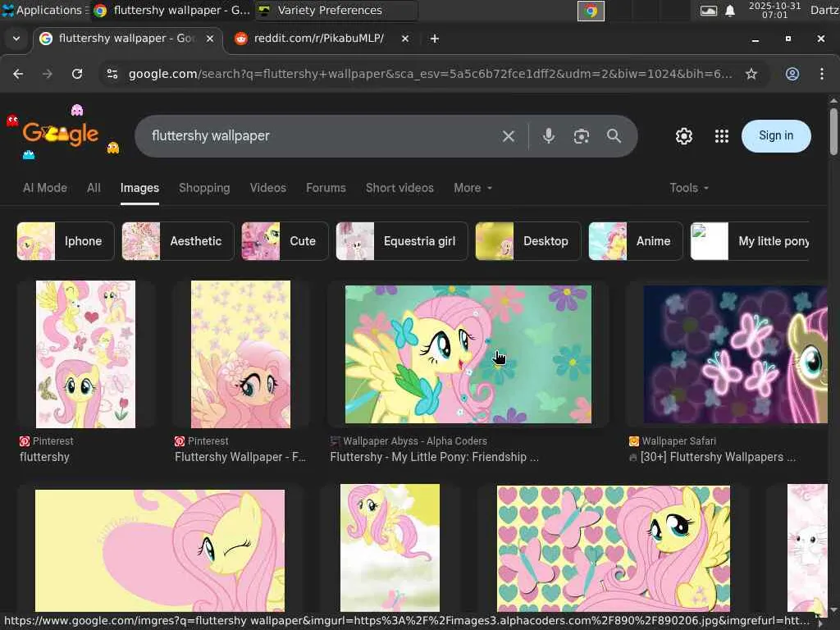Filter by the Aesthetic chip

point(178,241)
